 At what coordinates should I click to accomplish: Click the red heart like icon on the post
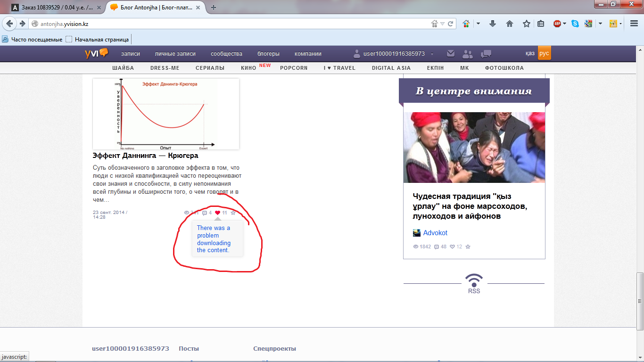tap(217, 213)
